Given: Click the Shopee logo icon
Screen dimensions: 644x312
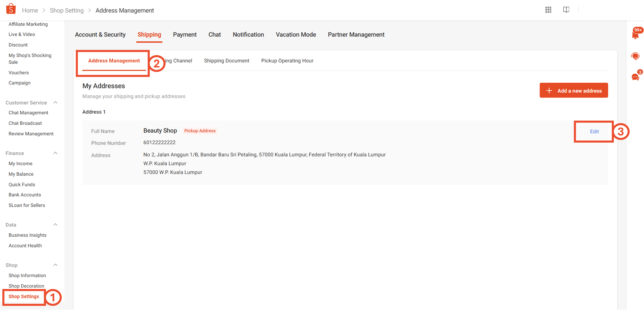Looking at the screenshot, I should pyautogui.click(x=11, y=9).
